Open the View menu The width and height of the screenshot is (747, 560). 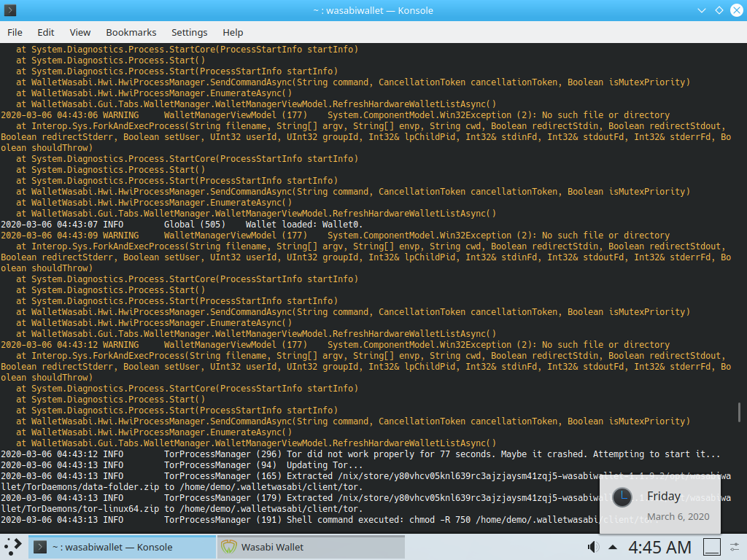pos(80,32)
